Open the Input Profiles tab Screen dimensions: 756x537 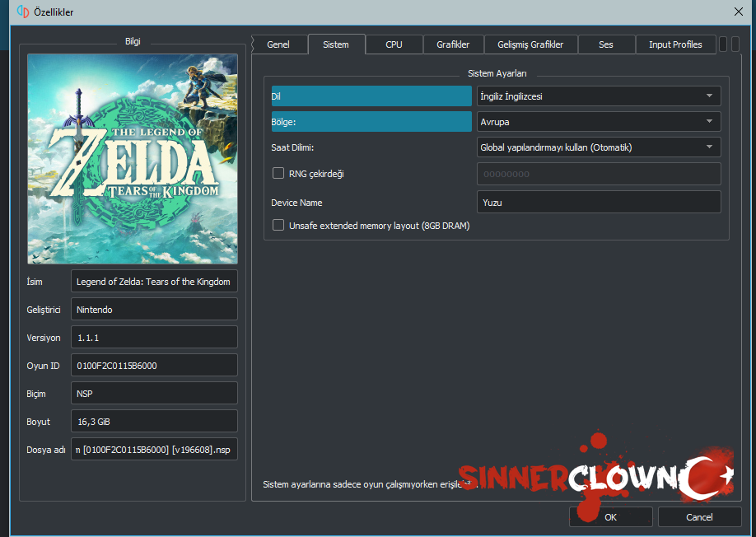tap(675, 44)
